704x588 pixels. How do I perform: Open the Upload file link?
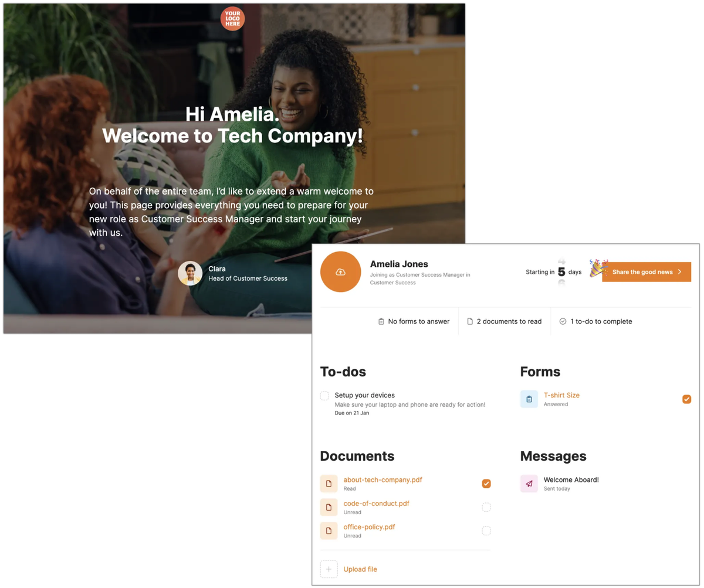click(360, 569)
